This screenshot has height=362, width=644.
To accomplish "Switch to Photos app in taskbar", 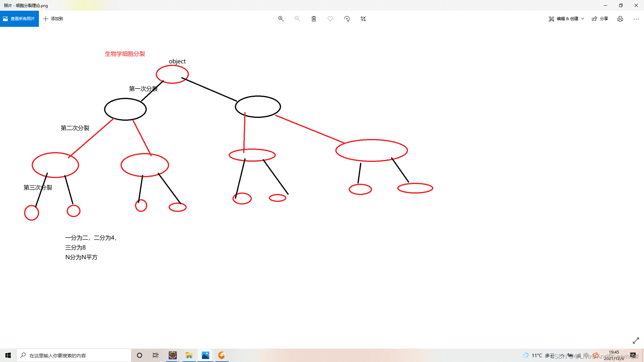I will pyautogui.click(x=205, y=355).
